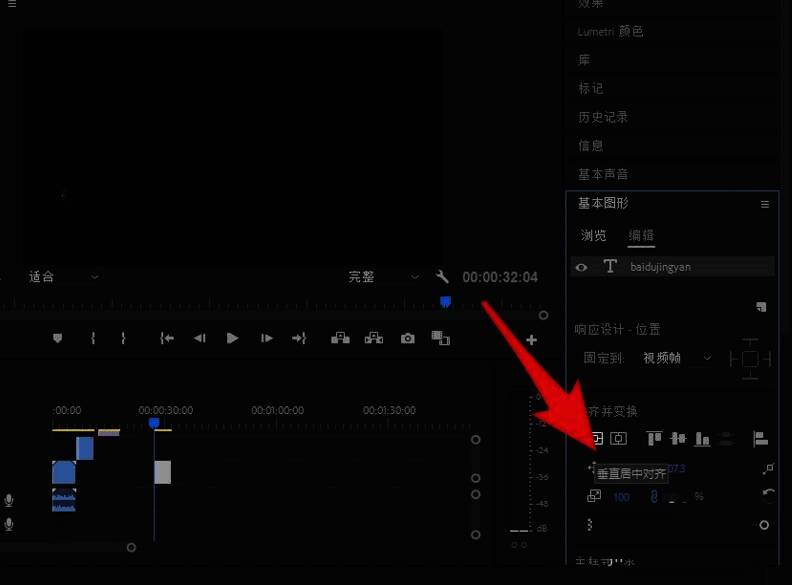The image size is (792, 585).
Task: Open the Lumetri 颜色 panel
Action: (610, 32)
